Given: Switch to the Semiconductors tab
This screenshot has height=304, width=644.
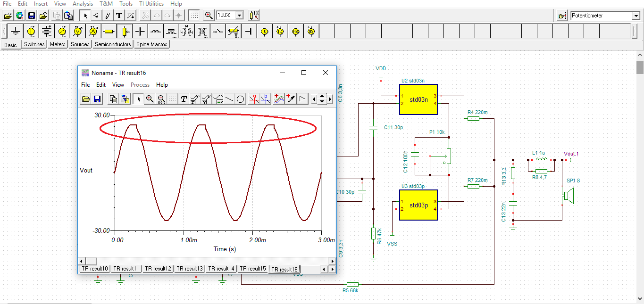Looking at the screenshot, I should 113,44.
